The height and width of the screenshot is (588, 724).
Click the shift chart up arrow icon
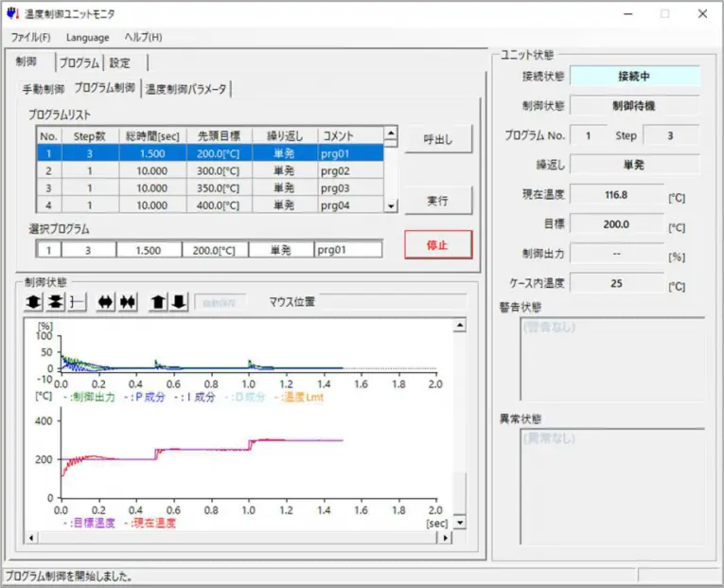pyautogui.click(x=158, y=301)
